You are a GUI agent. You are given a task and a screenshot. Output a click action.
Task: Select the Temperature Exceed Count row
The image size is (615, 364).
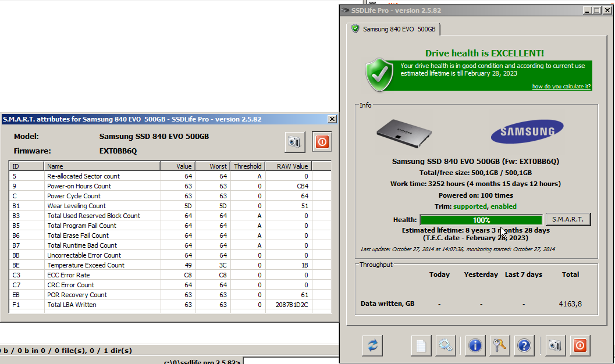[x=170, y=265]
